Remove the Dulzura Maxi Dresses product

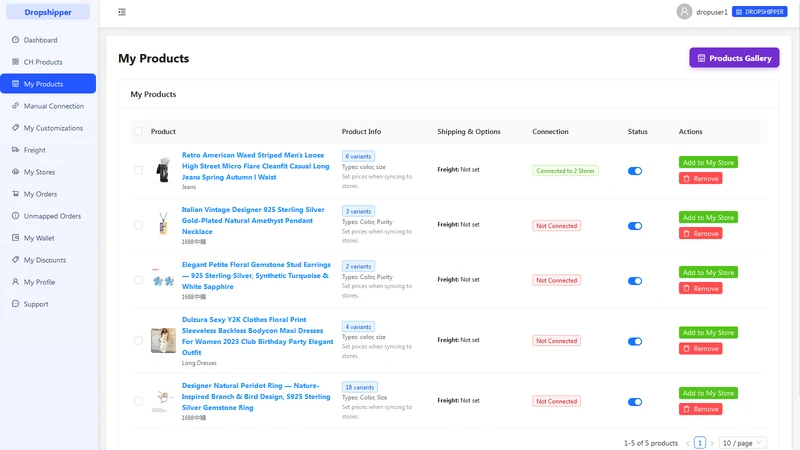(701, 349)
